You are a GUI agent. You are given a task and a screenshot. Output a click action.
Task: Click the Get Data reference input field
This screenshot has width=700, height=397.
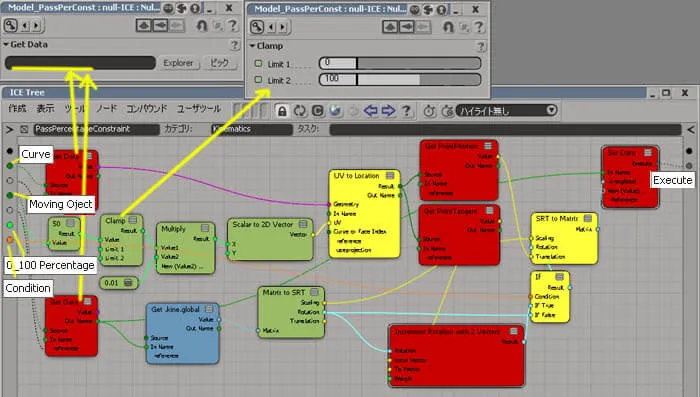[80, 63]
